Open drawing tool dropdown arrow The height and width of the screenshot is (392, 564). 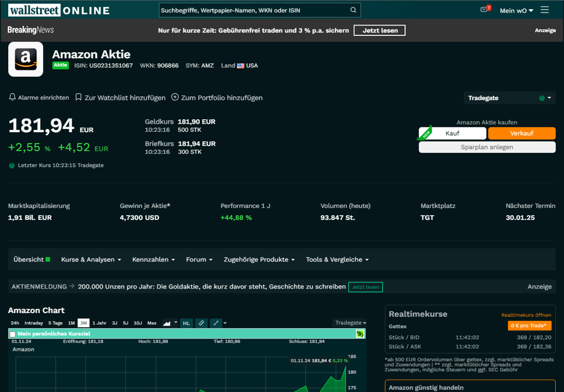225,323
